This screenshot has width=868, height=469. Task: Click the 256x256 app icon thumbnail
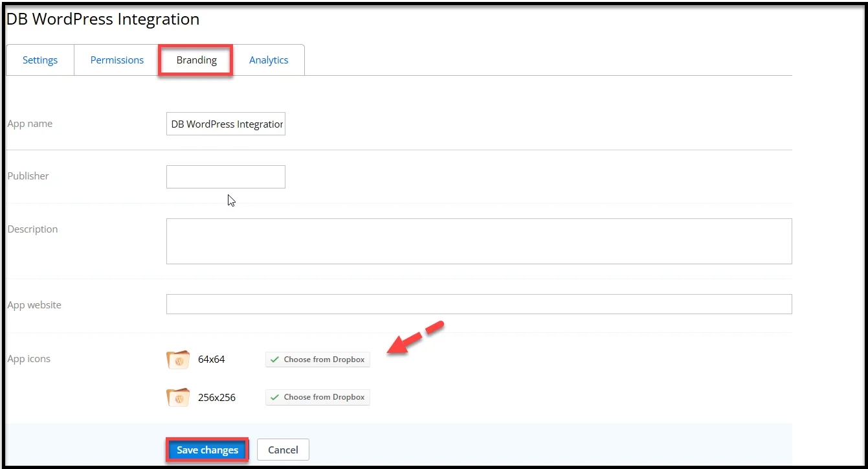tap(178, 397)
